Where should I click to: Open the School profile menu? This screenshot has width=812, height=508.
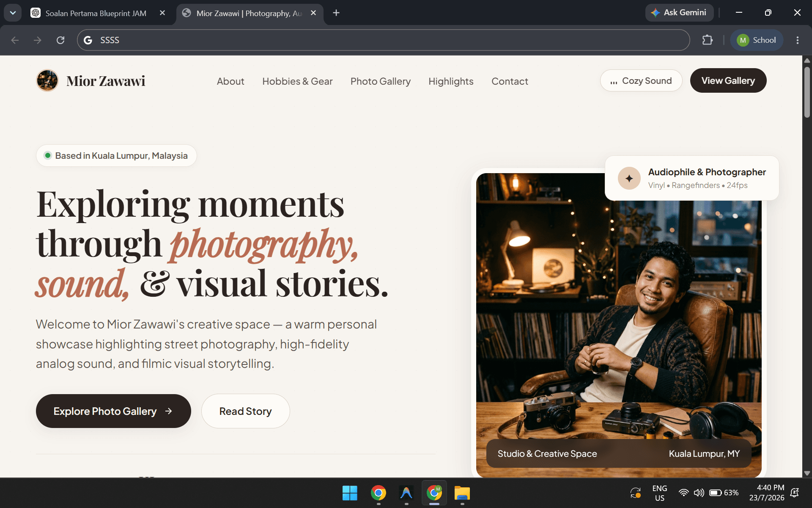757,40
